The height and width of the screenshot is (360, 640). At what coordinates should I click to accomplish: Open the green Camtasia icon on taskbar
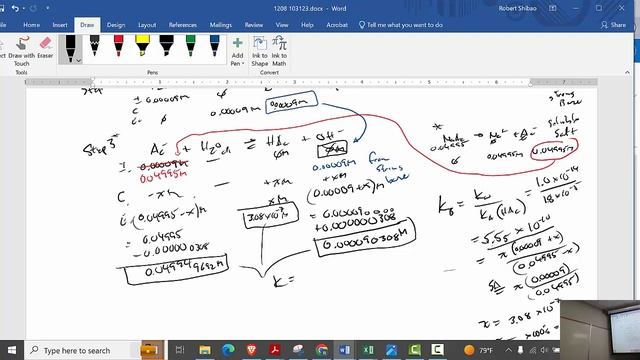pos(414,350)
